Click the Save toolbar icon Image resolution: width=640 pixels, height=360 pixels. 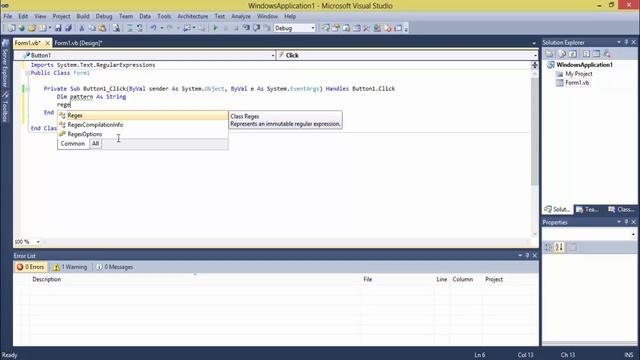click(58, 28)
